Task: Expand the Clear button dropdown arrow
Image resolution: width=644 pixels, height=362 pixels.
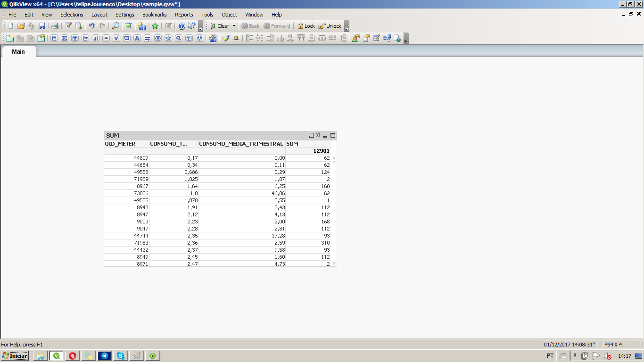Action: 234,26
